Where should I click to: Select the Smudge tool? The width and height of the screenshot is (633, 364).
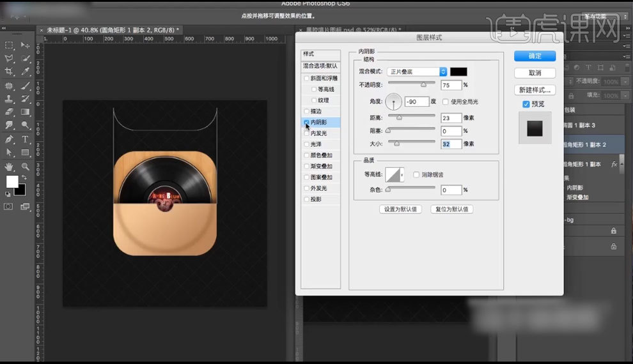coord(9,125)
